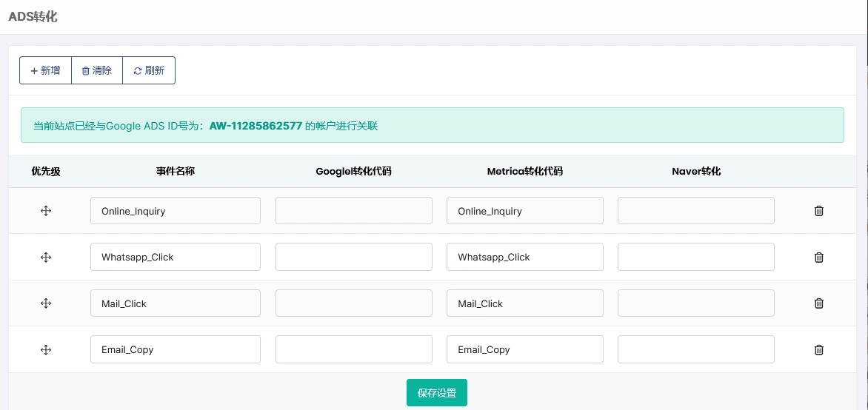The width and height of the screenshot is (868, 410).
Task: Delete the Mail_Click row
Action: tap(819, 303)
